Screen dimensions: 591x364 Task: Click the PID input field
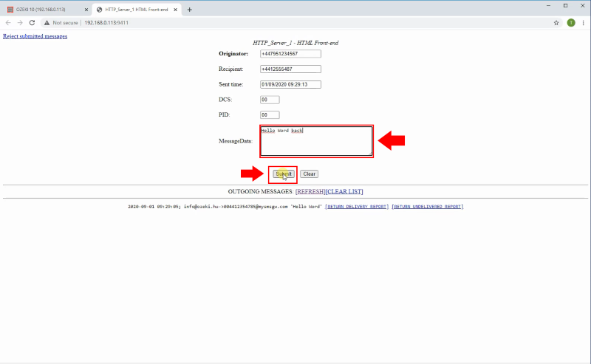click(270, 115)
